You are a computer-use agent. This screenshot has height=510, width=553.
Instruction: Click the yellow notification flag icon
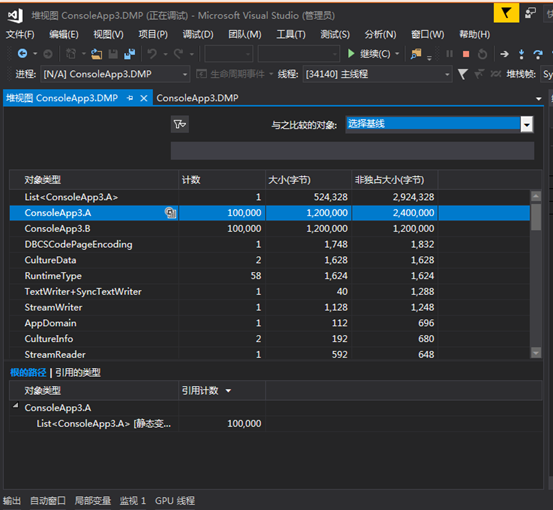point(506,13)
